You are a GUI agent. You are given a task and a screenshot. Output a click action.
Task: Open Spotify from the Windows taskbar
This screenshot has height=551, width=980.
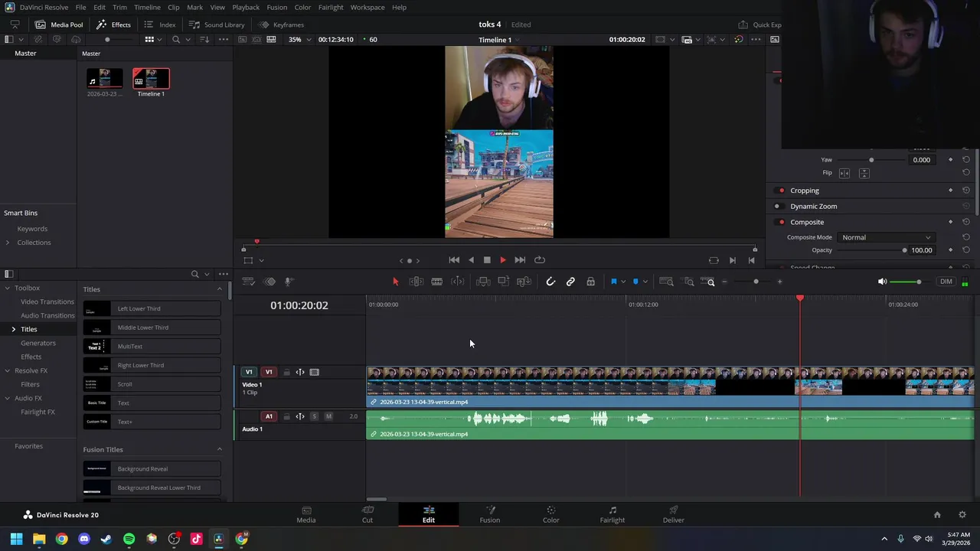pos(129,539)
